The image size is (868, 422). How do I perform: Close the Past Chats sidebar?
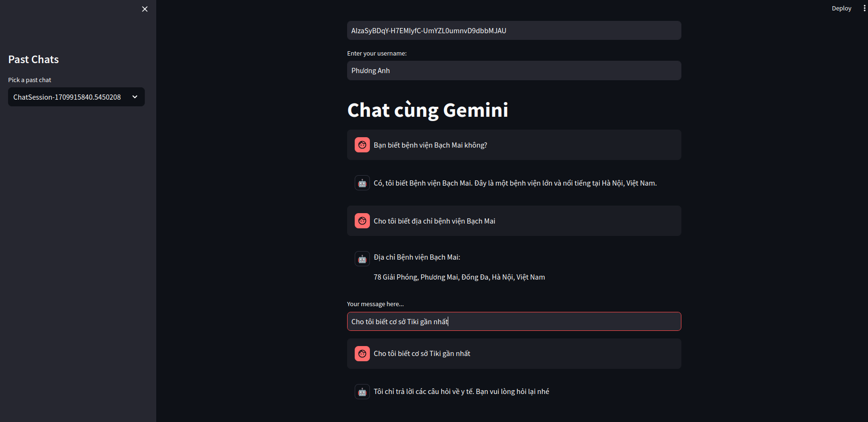coord(144,9)
